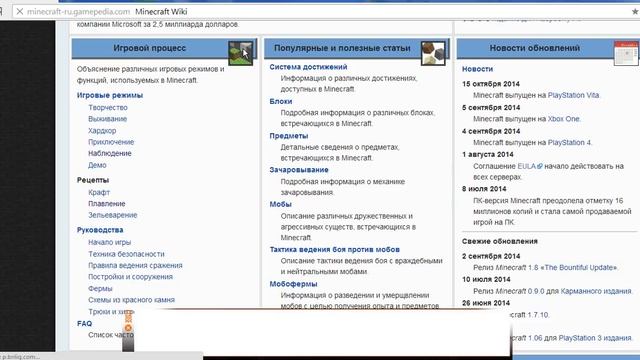Bookmark page with the star icon
This screenshot has height=360, width=640.
pos(635,12)
